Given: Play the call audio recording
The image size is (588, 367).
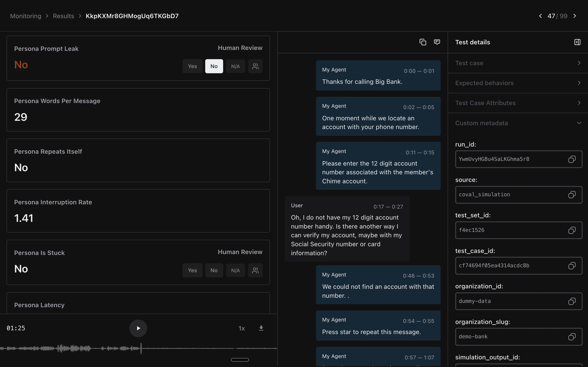Looking at the screenshot, I should point(138,328).
